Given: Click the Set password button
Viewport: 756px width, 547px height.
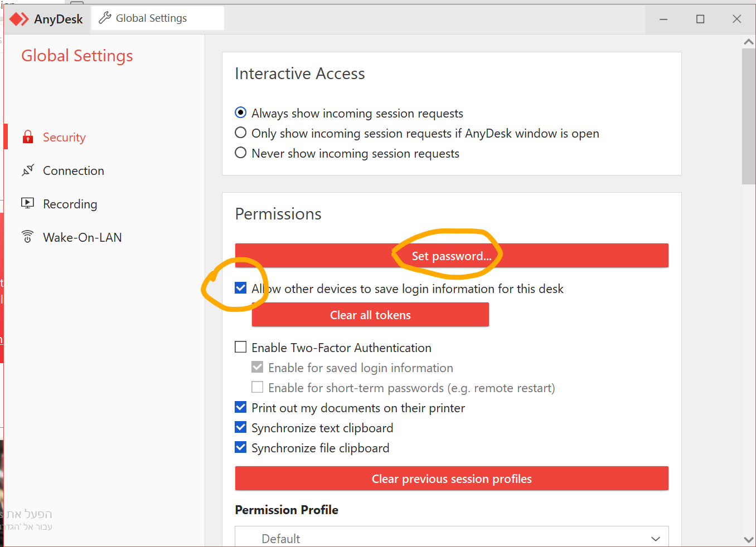Looking at the screenshot, I should tap(452, 256).
